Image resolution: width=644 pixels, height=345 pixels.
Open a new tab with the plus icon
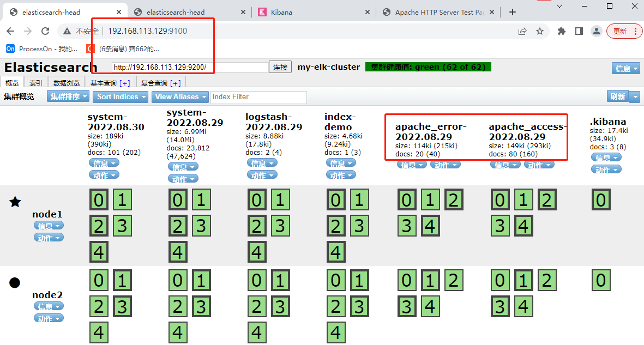click(x=512, y=13)
